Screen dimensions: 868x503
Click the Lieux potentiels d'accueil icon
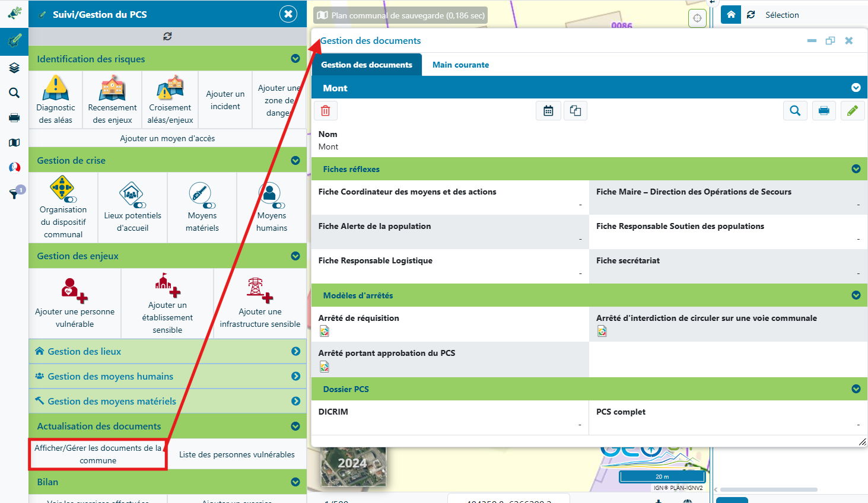[131, 193]
